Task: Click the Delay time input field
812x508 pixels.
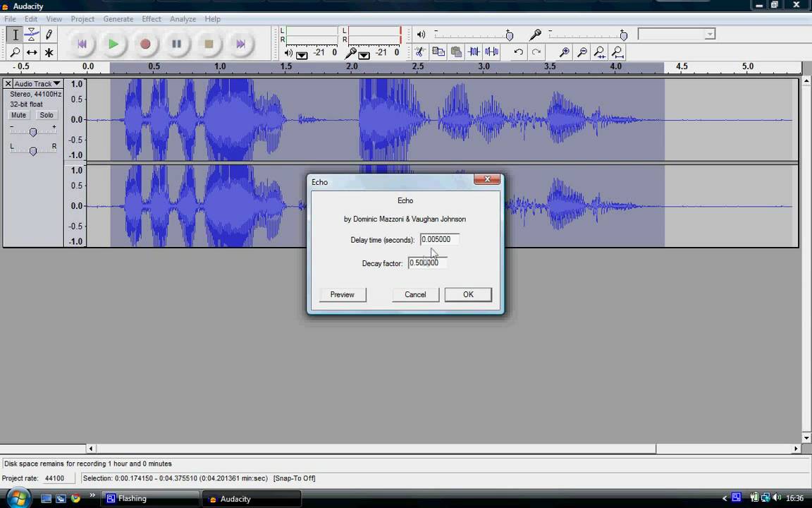Action: tap(439, 239)
